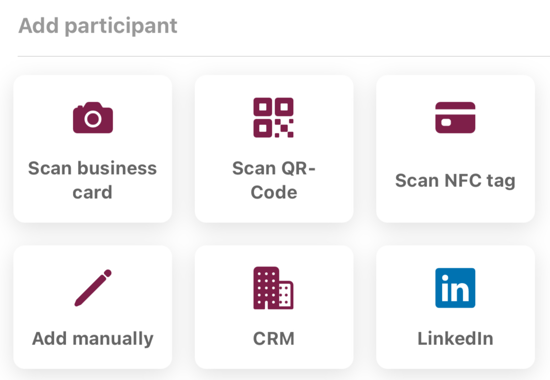Click the 'Scan QR-Code' text label
This screenshot has height=380, width=550.
pyautogui.click(x=274, y=180)
